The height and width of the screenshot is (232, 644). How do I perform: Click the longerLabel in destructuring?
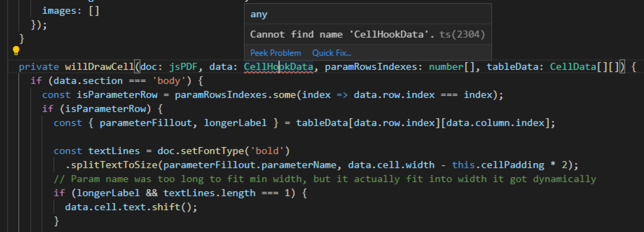click(x=235, y=123)
